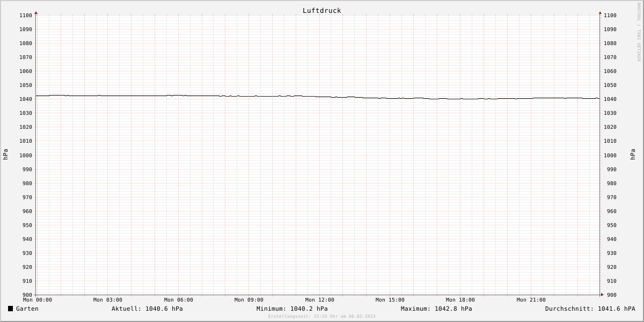Click the Mon 00:00 time axis label

pos(38,300)
